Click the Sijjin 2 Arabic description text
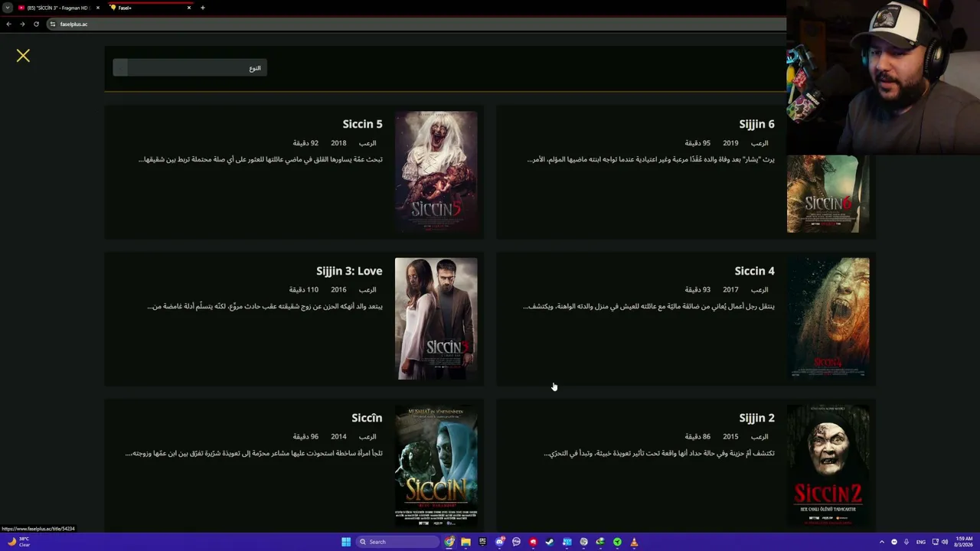 click(x=659, y=453)
